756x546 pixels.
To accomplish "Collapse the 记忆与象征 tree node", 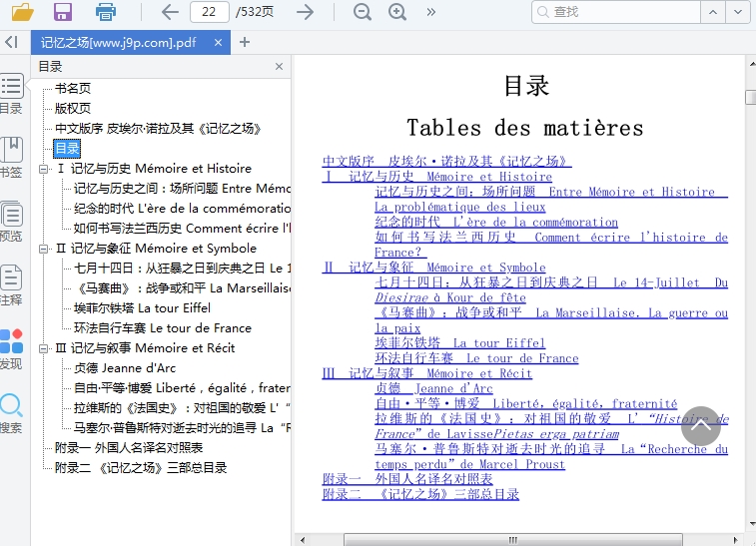I will 44,249.
